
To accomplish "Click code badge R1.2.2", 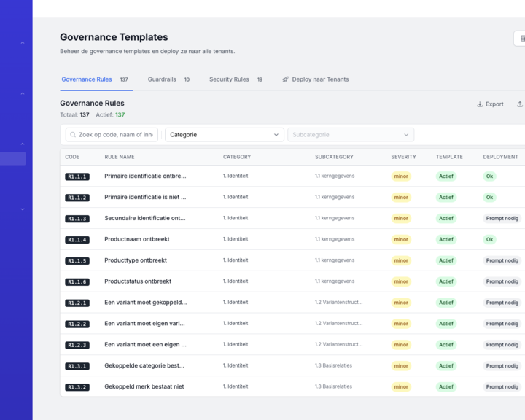I will click(x=77, y=324).
